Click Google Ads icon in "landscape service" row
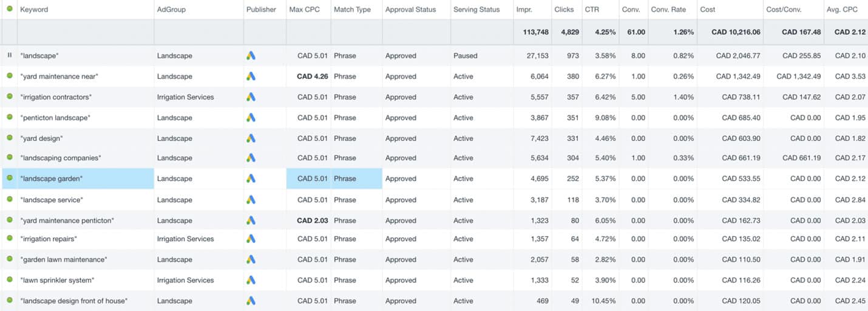Viewport: 868px width, 311px height. coord(251,199)
